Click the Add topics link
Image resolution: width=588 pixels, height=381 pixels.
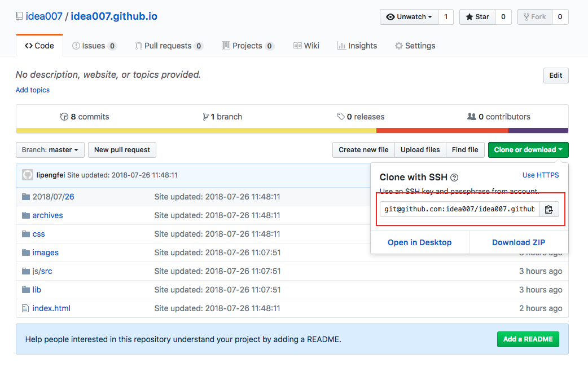[x=33, y=90]
